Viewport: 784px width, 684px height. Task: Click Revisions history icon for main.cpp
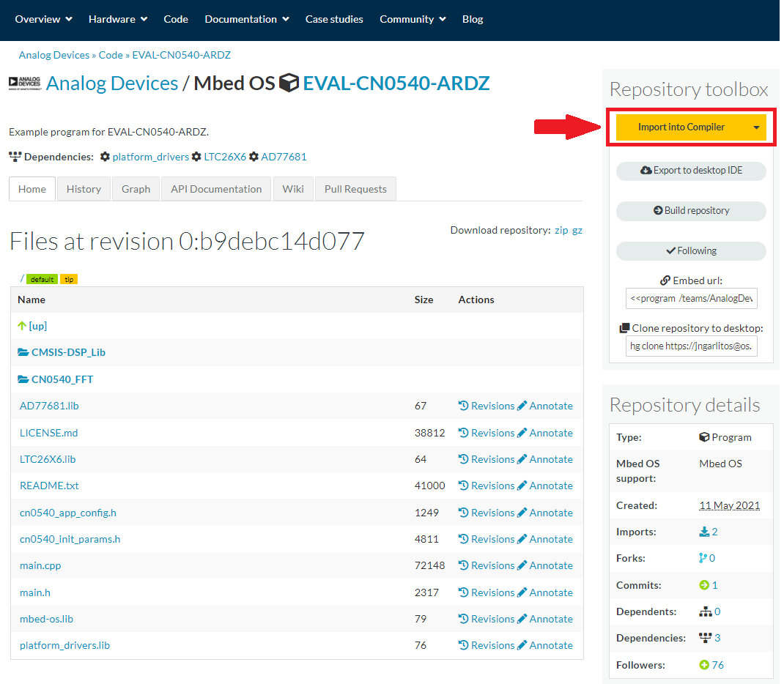click(464, 565)
